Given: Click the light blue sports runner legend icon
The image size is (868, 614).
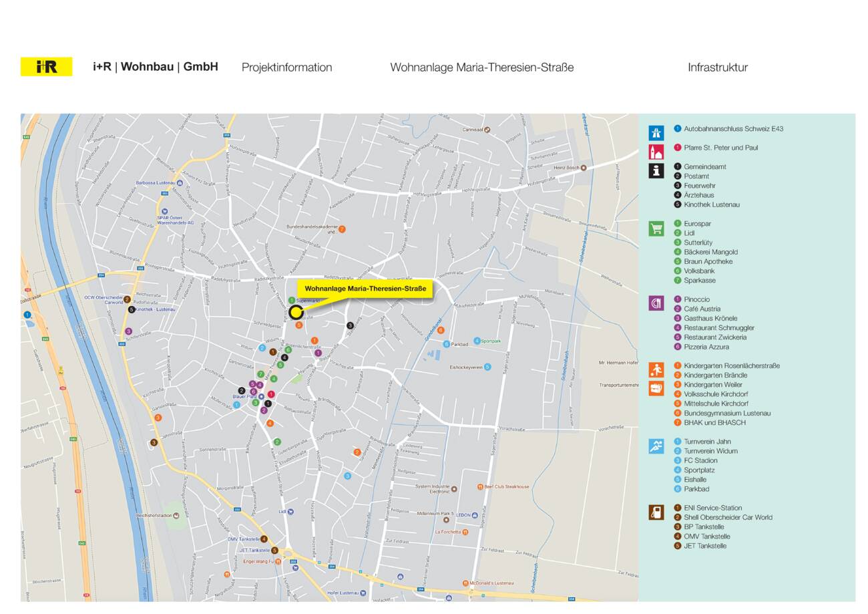Looking at the screenshot, I should (656, 446).
